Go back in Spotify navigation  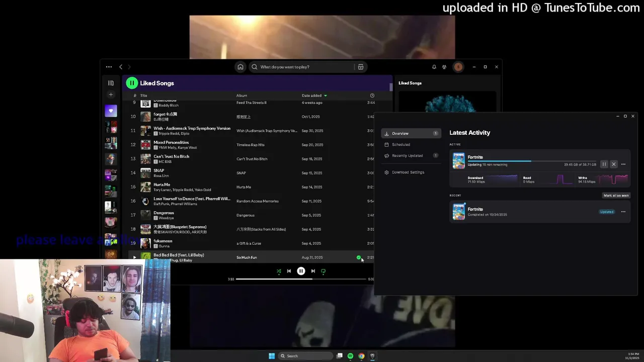pyautogui.click(x=121, y=67)
